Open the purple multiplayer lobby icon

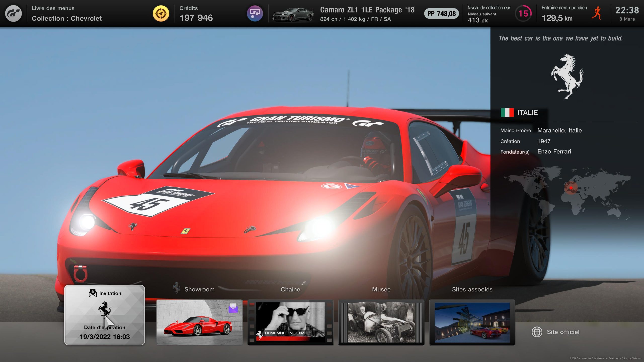tap(255, 13)
